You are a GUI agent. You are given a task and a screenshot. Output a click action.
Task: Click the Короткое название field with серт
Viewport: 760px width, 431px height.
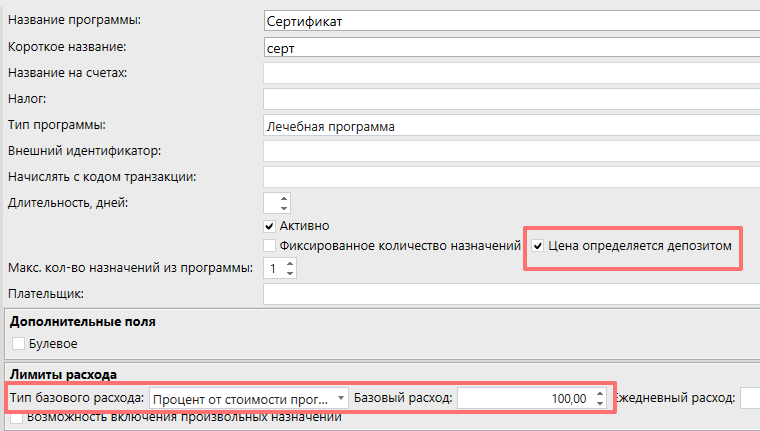coord(510,46)
